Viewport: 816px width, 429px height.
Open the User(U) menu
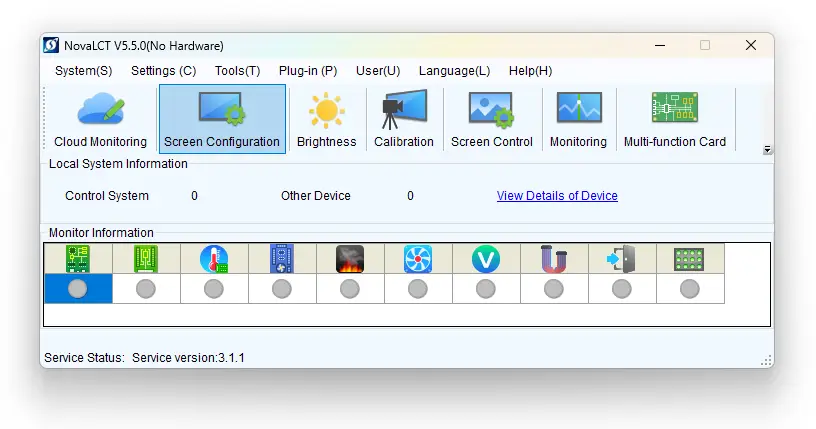[x=378, y=71]
